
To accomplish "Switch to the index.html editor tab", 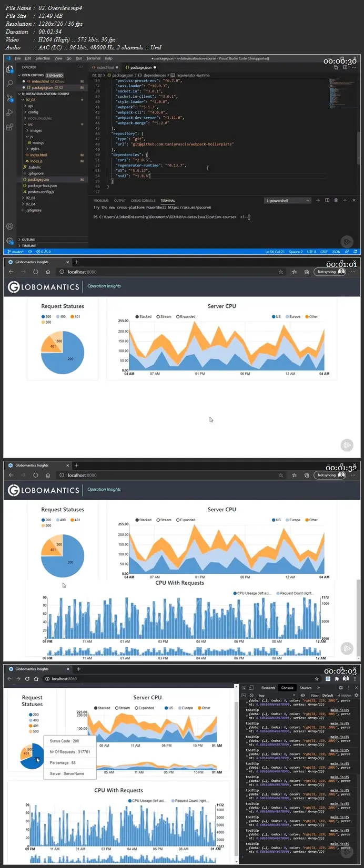I will pos(105,67).
